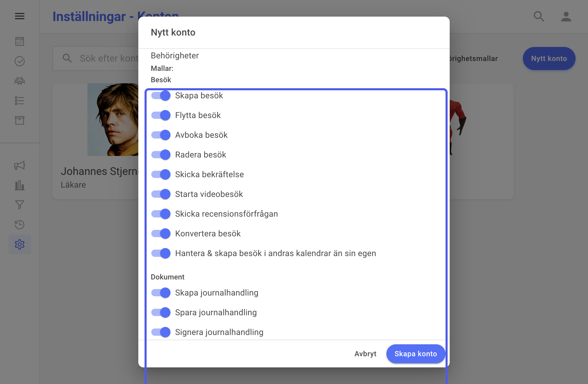This screenshot has width=588, height=384.
Task: Open the megaphone marketing sidebar icon
Action: (x=20, y=166)
